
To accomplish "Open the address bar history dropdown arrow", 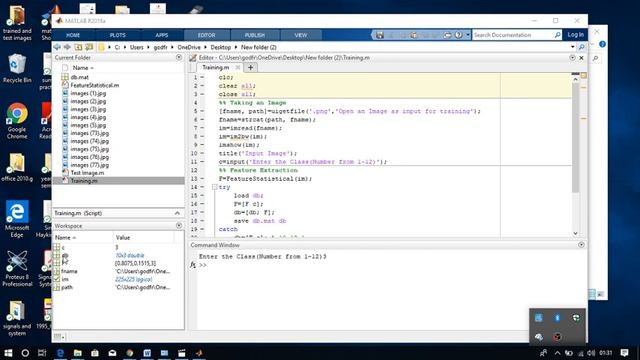I will click(x=572, y=47).
